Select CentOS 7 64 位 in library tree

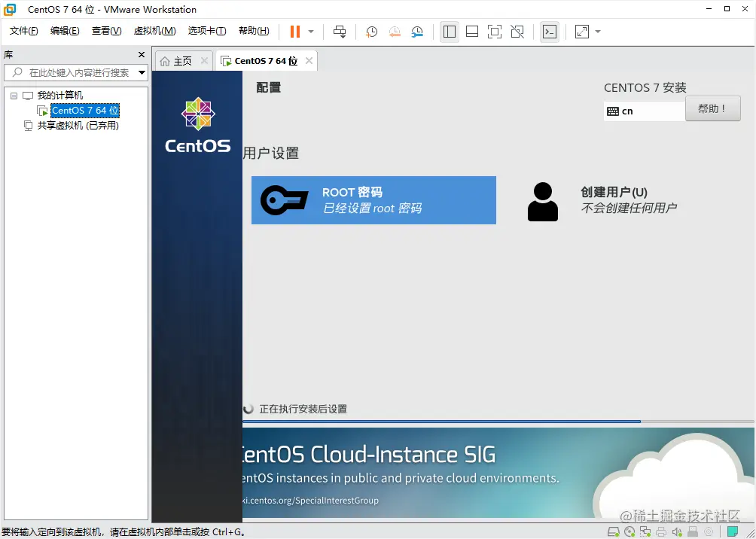[85, 111]
